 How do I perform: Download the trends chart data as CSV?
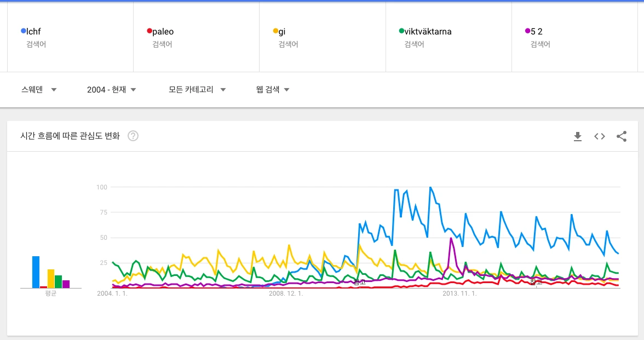click(x=578, y=136)
